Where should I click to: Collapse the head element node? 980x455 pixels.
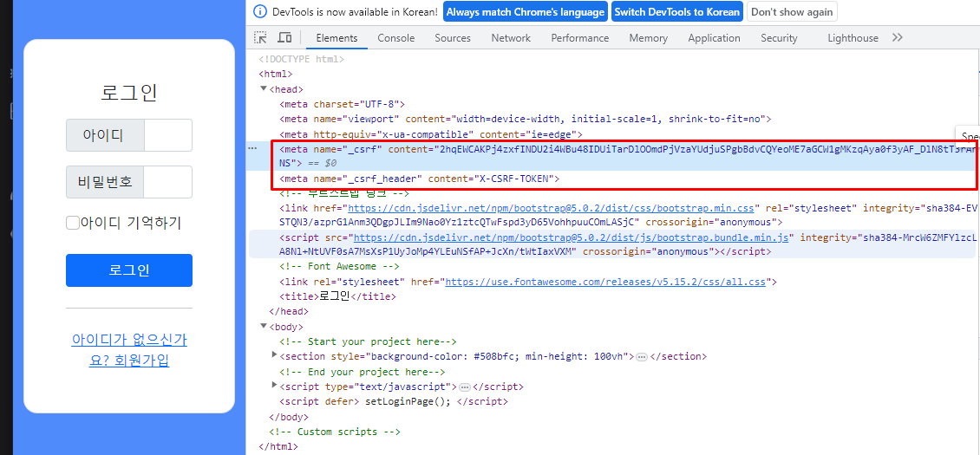click(264, 89)
